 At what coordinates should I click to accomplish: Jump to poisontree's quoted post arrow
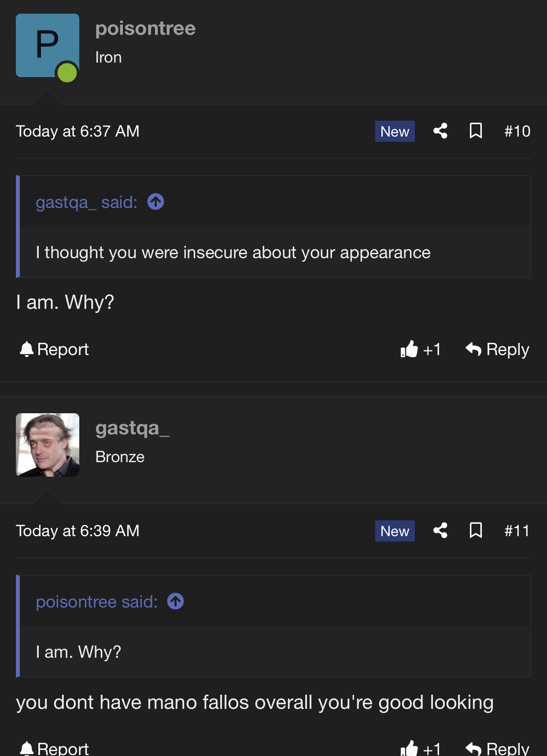click(x=175, y=601)
